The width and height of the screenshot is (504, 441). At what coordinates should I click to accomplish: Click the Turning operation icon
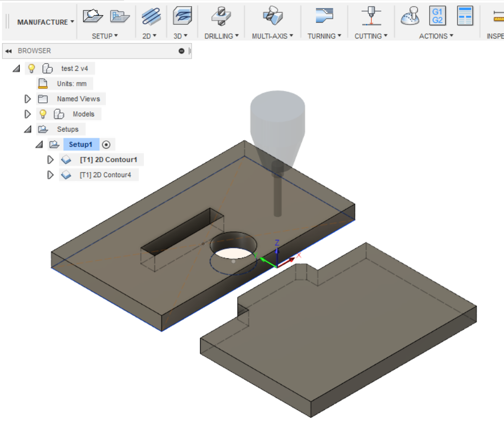click(x=324, y=16)
